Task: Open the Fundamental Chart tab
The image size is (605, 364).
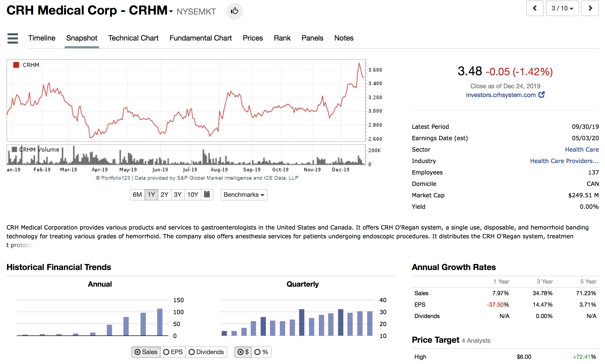Action: coord(200,38)
